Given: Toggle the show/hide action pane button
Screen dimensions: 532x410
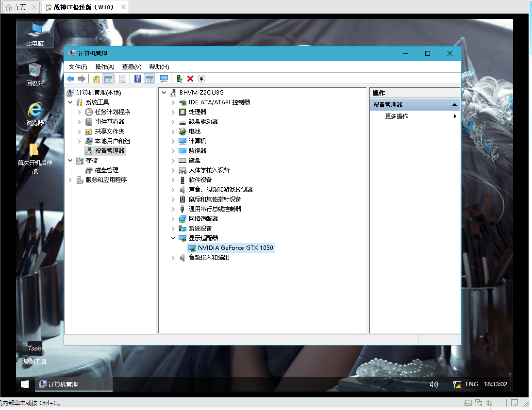Looking at the screenshot, I should (x=150, y=79).
